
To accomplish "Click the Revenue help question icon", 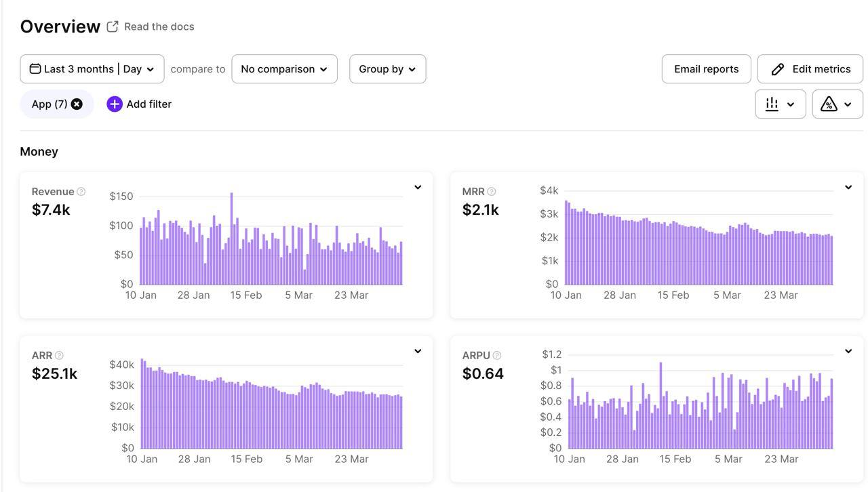I will (x=81, y=192).
